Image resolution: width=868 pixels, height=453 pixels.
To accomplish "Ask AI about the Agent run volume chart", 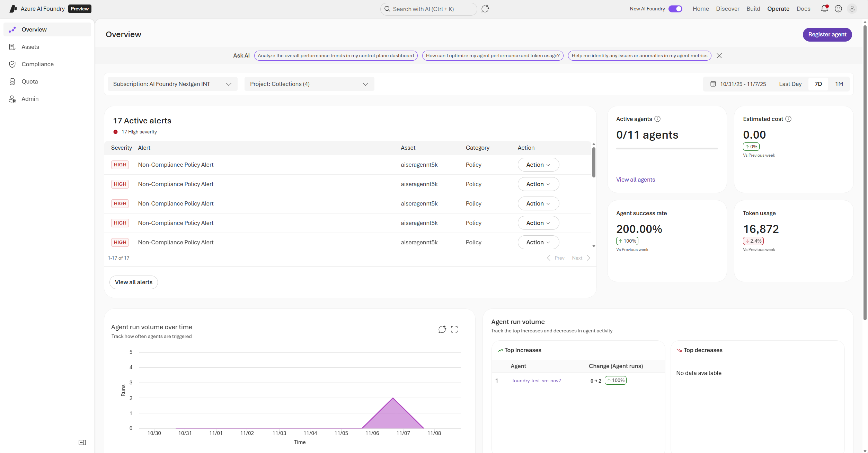I will 442,329.
